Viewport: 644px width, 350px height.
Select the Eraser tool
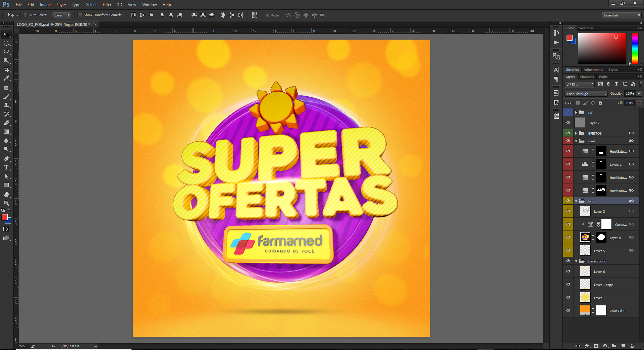(x=6, y=123)
